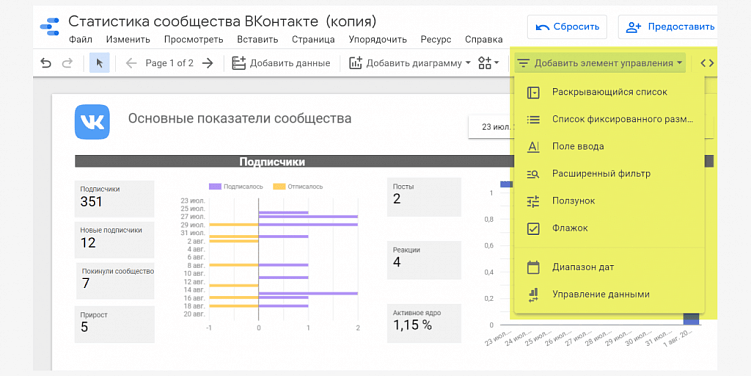Click the purple Подписалось legend swatch
Viewport: 751px width, 376px height.
click(215, 187)
